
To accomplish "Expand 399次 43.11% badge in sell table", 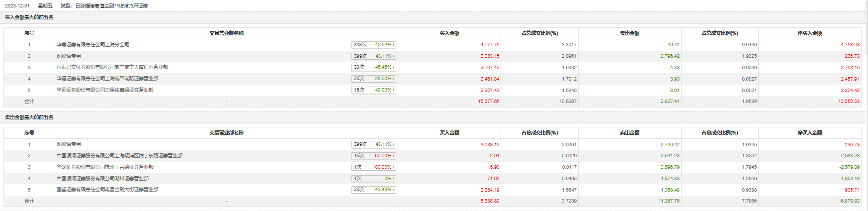I will [x=373, y=144].
